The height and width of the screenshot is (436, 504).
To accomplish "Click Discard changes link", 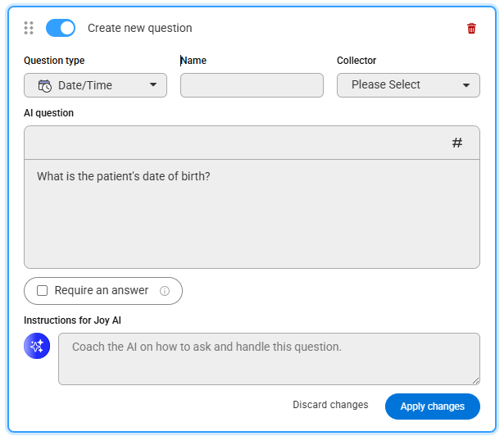I will [330, 405].
